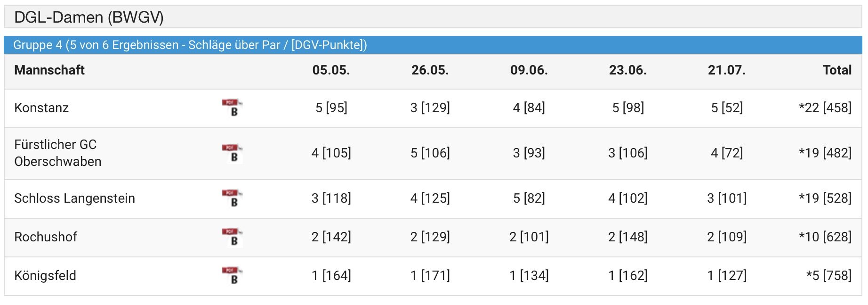Image resolution: width=868 pixels, height=305 pixels.
Task: Open Konstanz team PDF icon
Action: [232, 108]
